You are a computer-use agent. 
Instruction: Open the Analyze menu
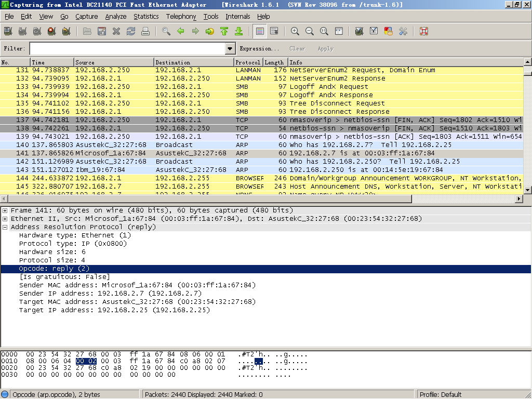coord(116,17)
